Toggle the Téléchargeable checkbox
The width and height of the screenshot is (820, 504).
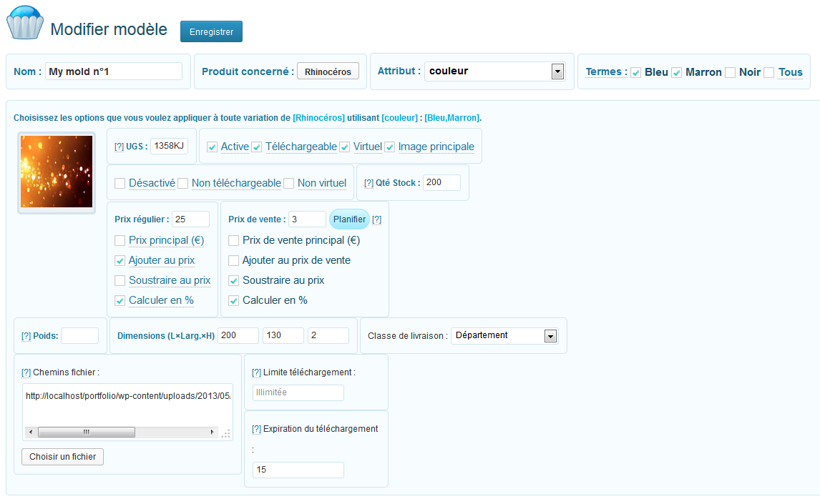tap(256, 147)
